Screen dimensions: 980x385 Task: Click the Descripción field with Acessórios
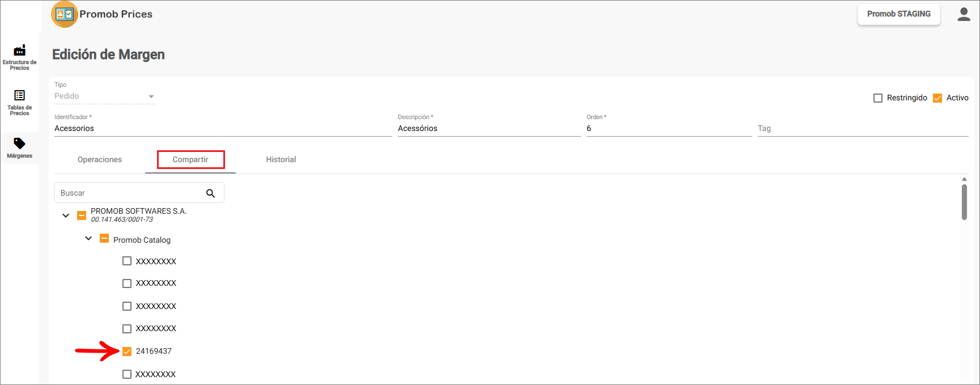tap(489, 129)
